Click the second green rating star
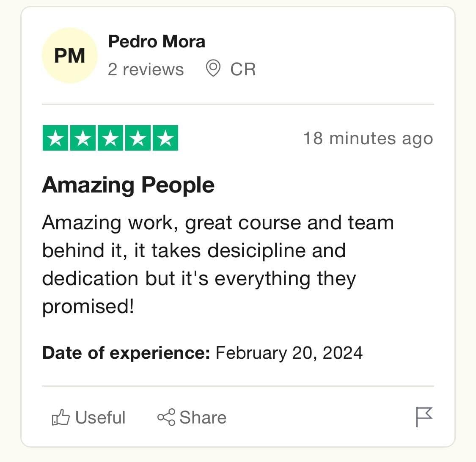 pos(83,138)
